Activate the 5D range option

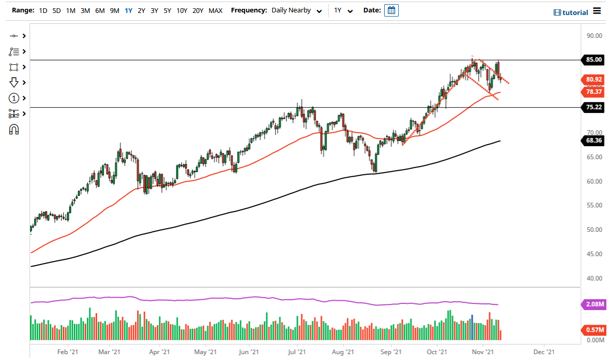[57, 10]
